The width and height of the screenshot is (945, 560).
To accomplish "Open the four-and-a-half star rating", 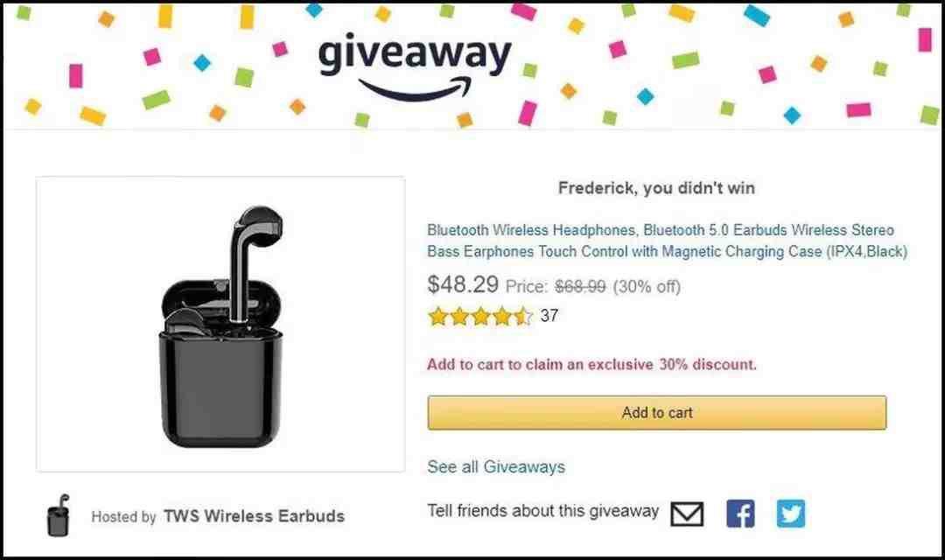I will pyautogui.click(x=480, y=316).
